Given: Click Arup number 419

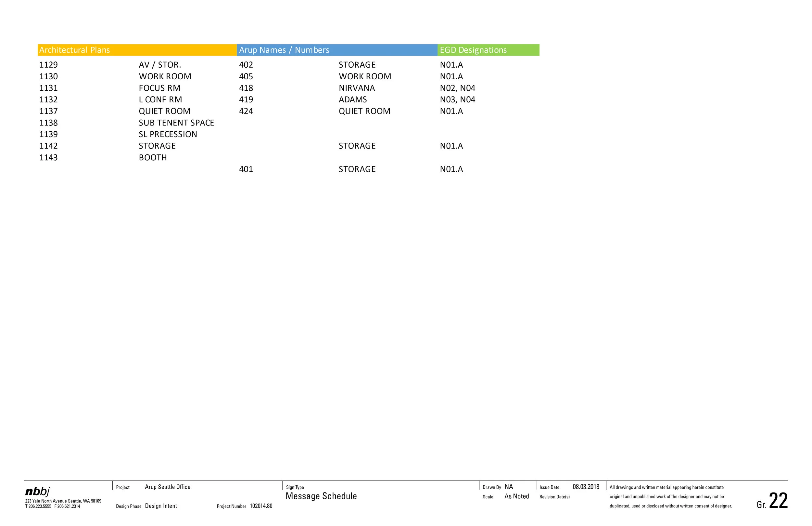Looking at the screenshot, I should click(x=246, y=100).
